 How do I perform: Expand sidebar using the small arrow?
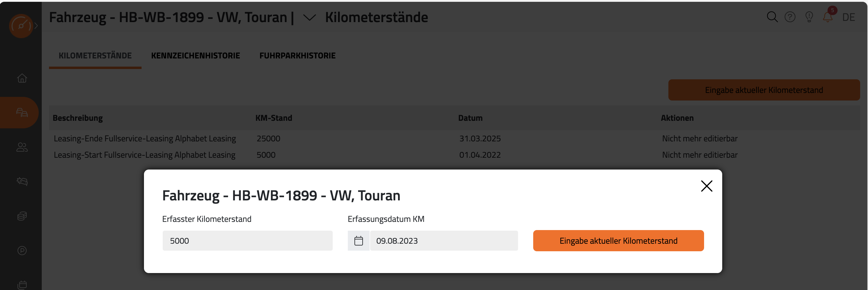click(36, 26)
